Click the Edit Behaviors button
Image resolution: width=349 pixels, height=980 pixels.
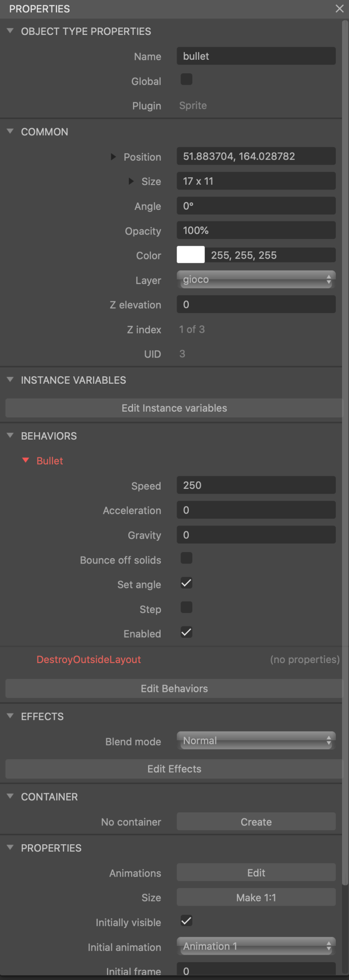[174, 689]
